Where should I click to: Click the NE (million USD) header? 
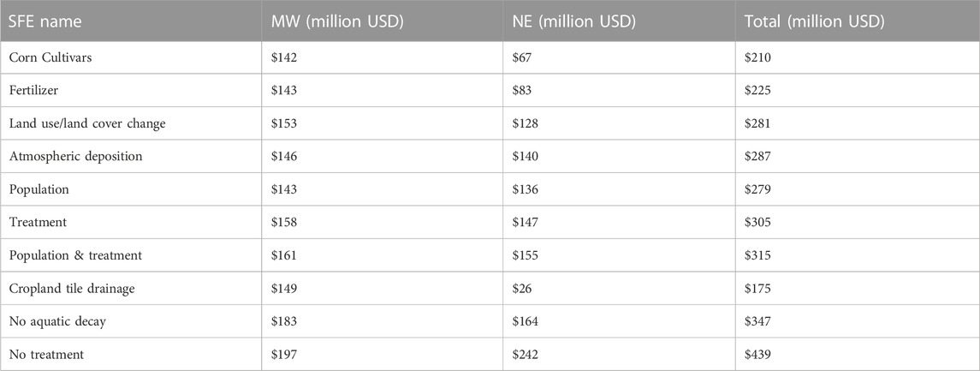point(570,22)
